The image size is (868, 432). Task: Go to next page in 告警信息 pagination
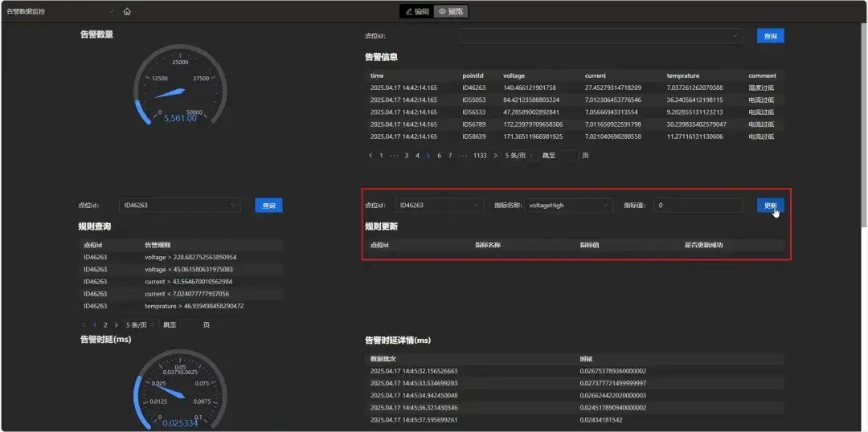pos(495,156)
